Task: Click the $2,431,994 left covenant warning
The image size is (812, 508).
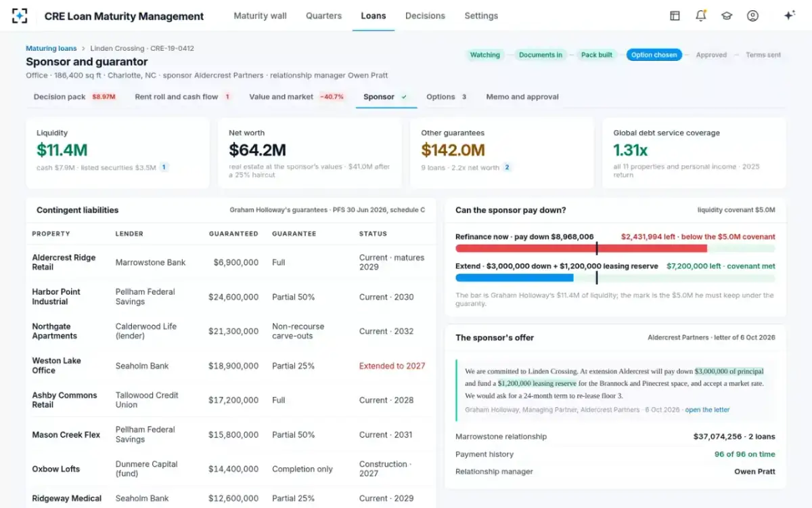Action: 698,237
